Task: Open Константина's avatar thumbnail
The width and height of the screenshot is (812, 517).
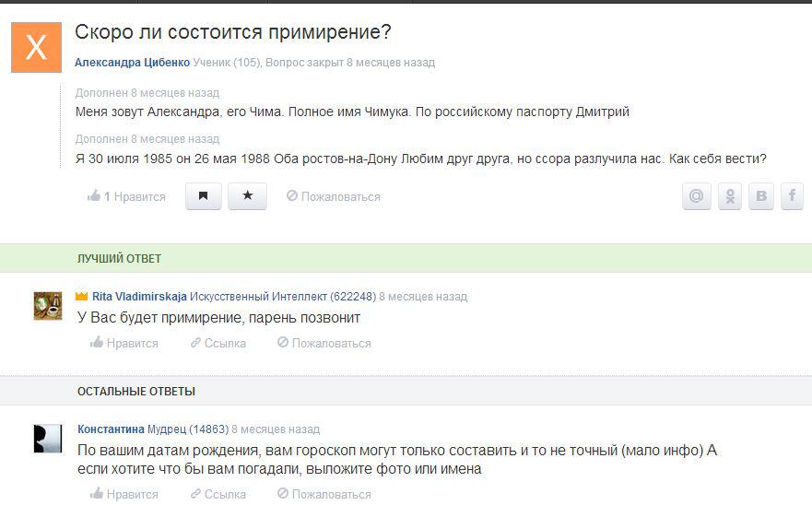Action: [48, 438]
